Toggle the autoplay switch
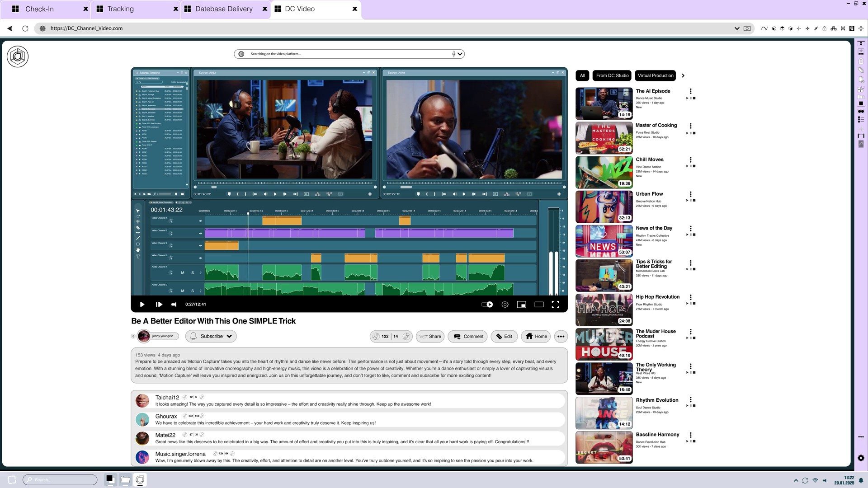 pos(487,305)
